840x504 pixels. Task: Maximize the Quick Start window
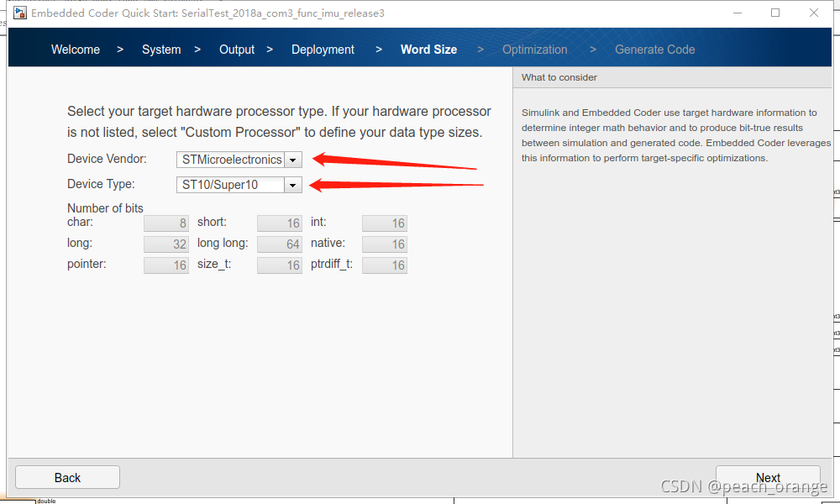pyautogui.click(x=775, y=13)
